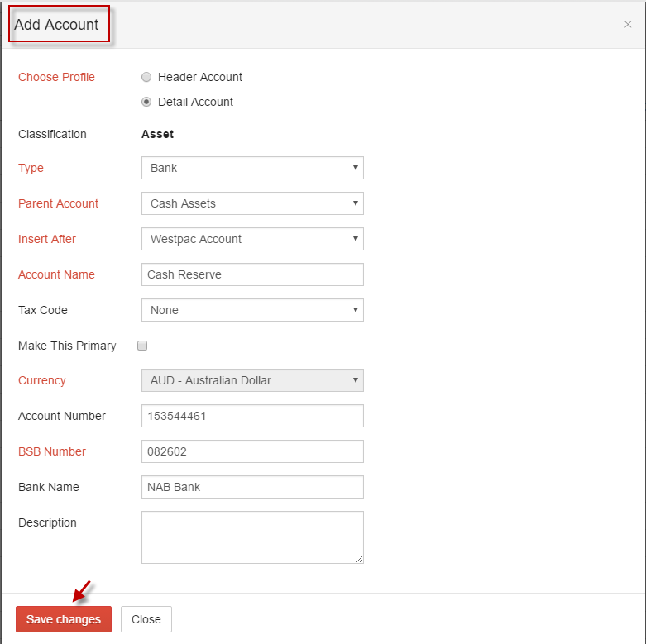The image size is (646, 644).
Task: Focus the BSB Number input field
Action: pyautogui.click(x=252, y=451)
